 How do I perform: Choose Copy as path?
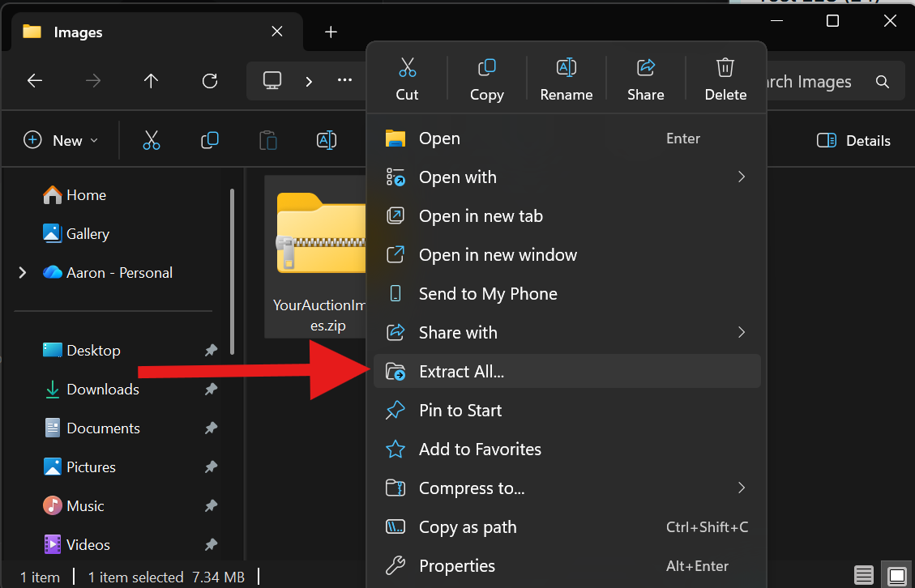coord(567,526)
